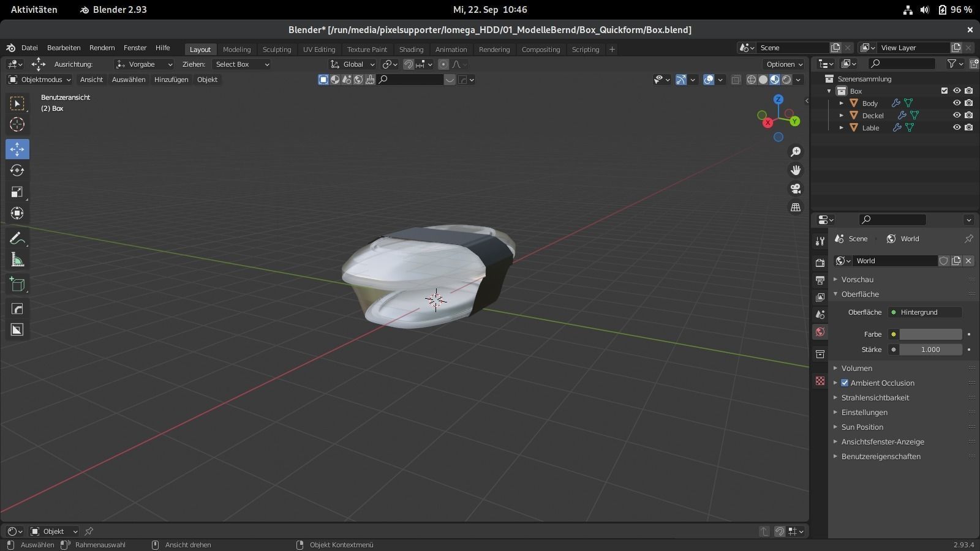The height and width of the screenshot is (551, 980).
Task: Select the 3D Cursor tool
Action: coord(17,124)
